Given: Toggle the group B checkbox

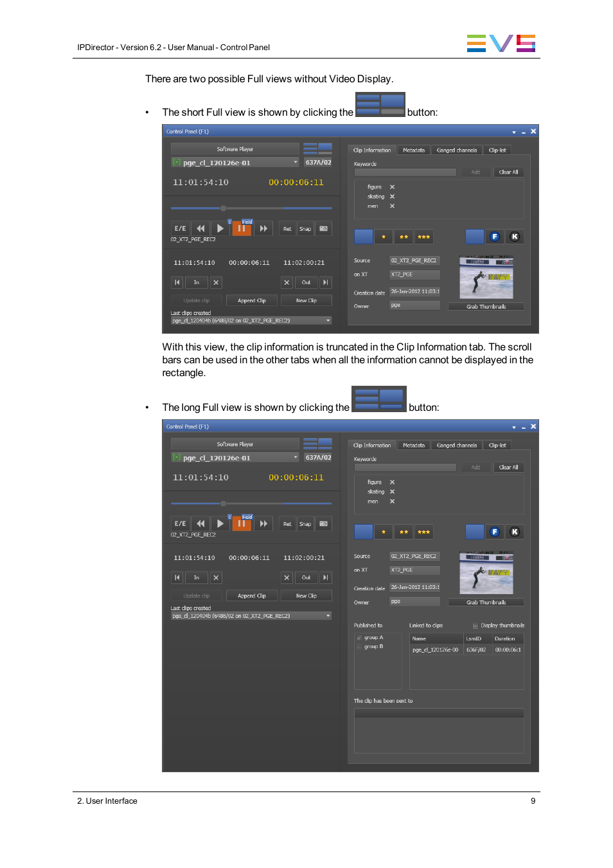Looking at the screenshot, I should [x=359, y=647].
